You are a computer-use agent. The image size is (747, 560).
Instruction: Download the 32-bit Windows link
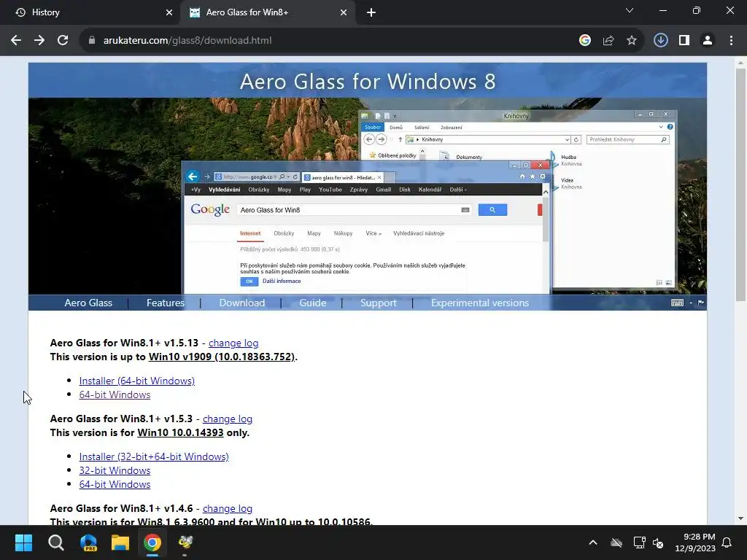click(115, 470)
